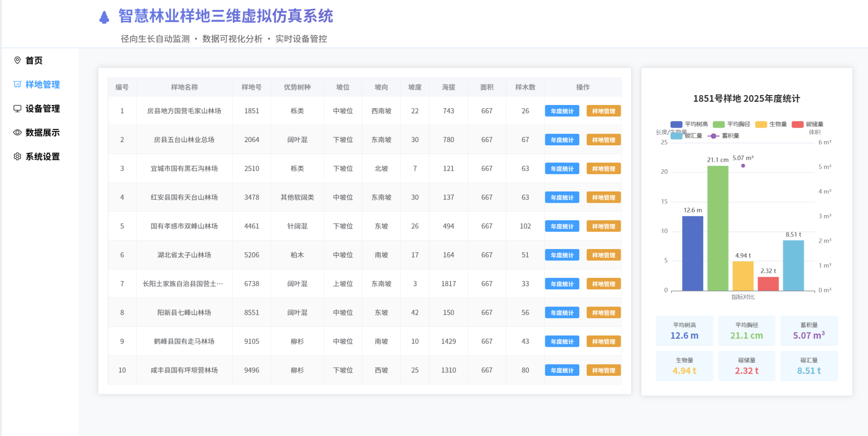Click the 平均树高 12.6 m summary card
The height and width of the screenshot is (436, 868).
point(684,331)
